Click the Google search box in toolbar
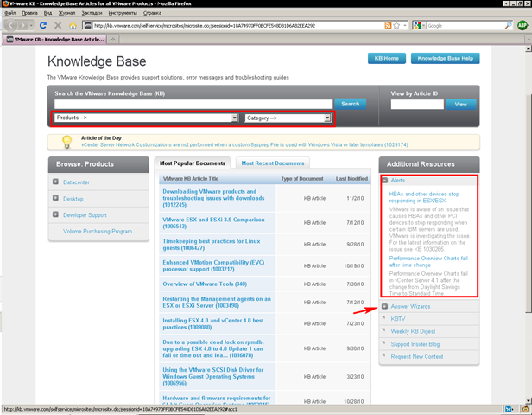 [465, 25]
